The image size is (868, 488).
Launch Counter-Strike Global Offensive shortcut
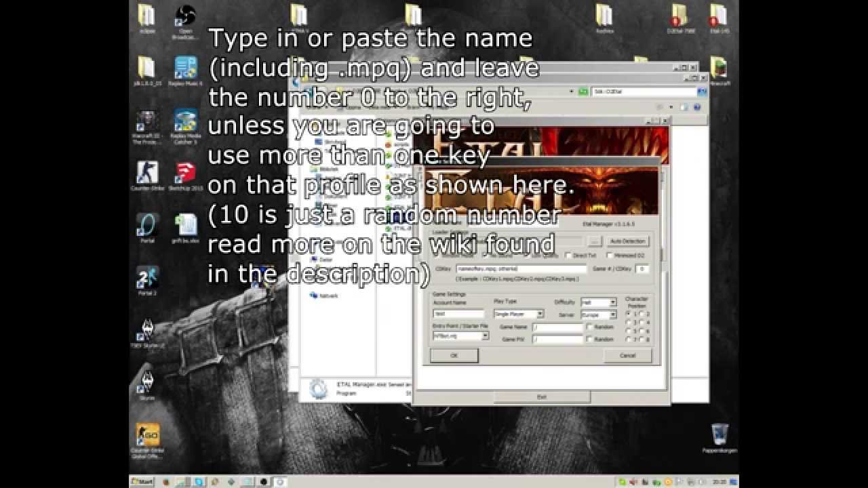(x=147, y=441)
